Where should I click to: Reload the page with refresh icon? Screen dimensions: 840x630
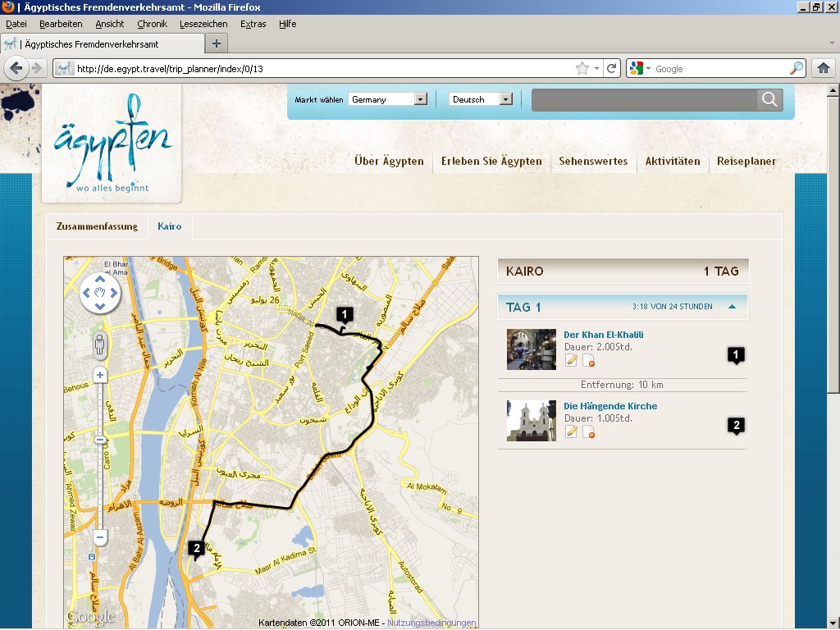(611, 69)
